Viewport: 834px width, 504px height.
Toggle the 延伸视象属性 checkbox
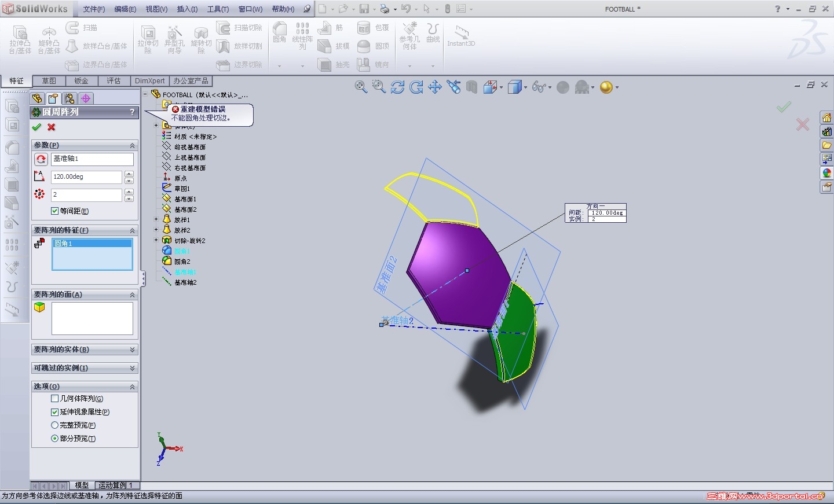tap(55, 412)
